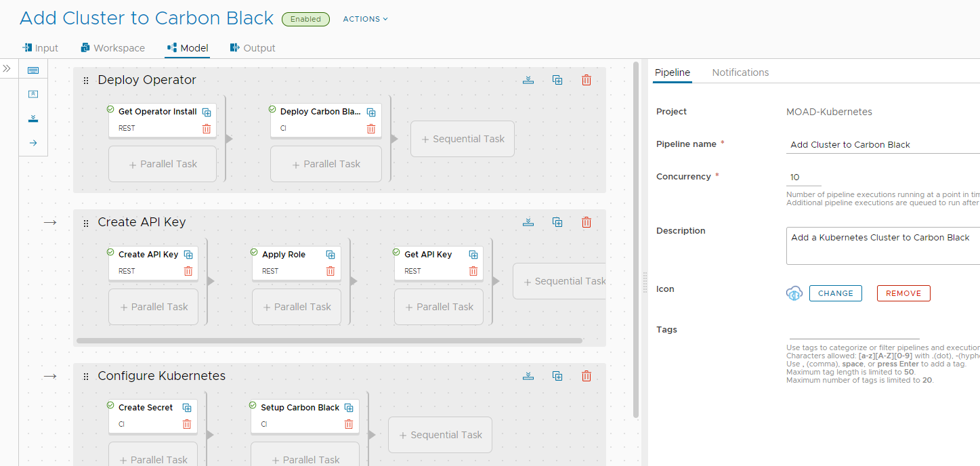Add Parallel Task under Deploy Carbon Bla...
The image size is (980, 466).
click(326, 164)
